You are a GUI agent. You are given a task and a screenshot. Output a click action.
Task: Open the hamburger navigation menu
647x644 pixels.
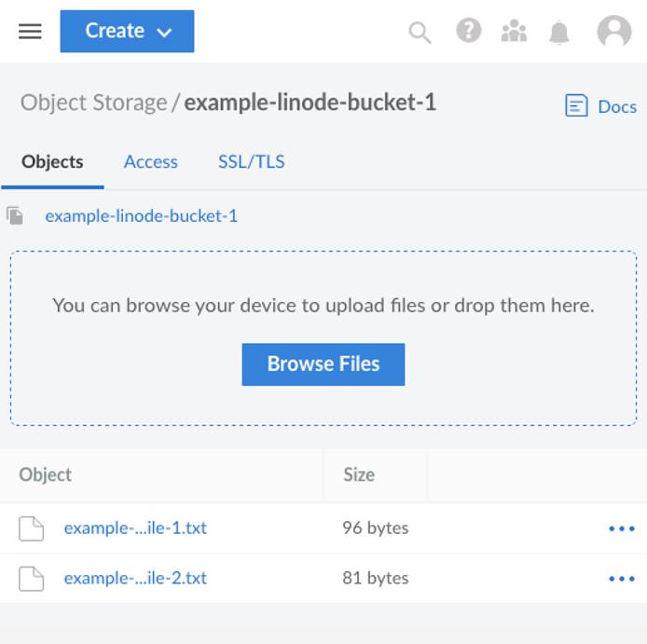pos(30,32)
